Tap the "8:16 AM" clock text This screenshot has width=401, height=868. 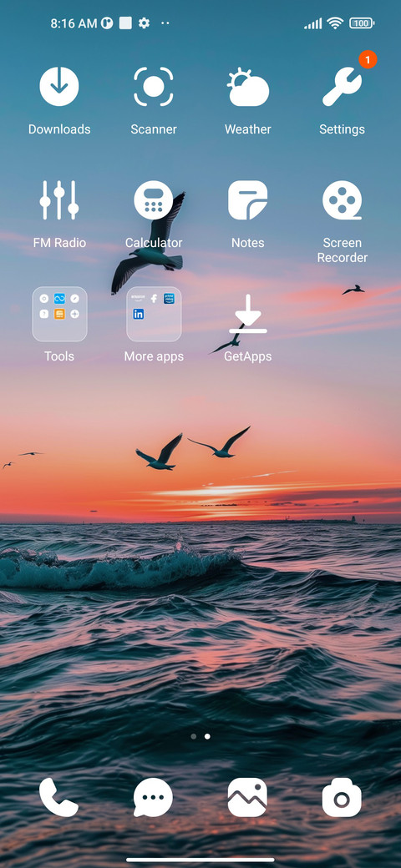pyautogui.click(x=74, y=23)
